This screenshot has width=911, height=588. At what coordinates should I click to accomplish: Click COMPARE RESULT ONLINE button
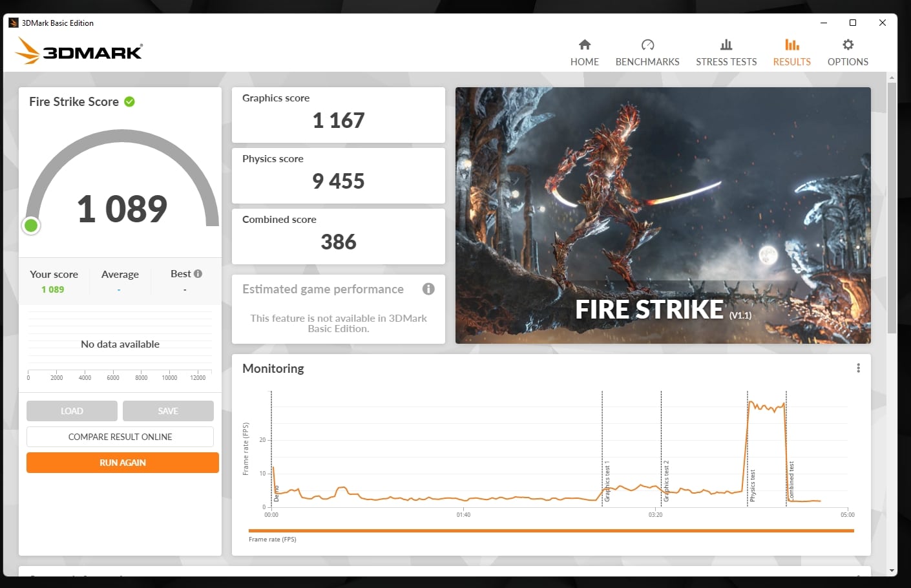tap(120, 437)
